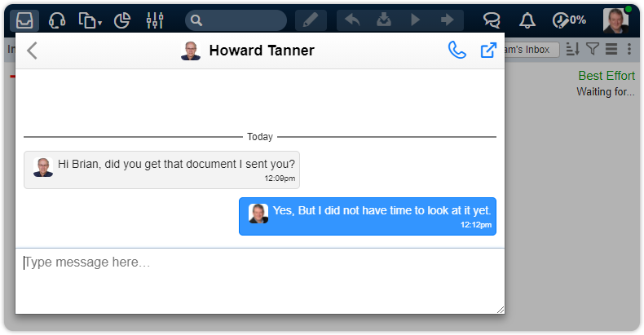This screenshot has height=335, width=644.
Task: Click the download to tray icon
Action: (384, 20)
